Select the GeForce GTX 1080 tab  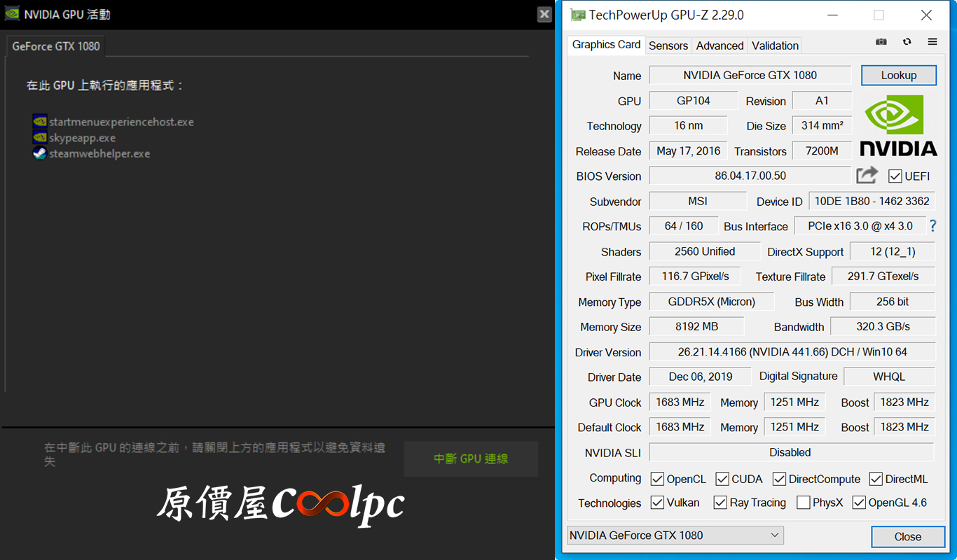point(56,46)
